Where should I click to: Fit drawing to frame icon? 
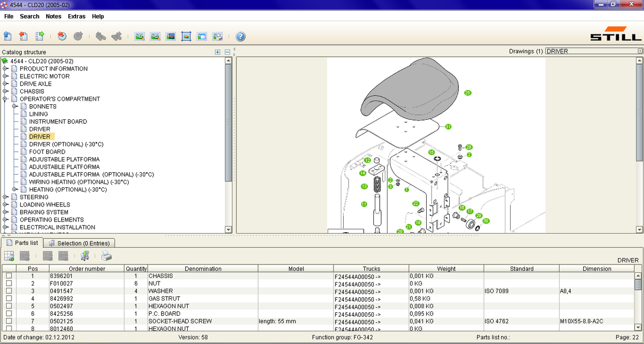[x=186, y=36]
